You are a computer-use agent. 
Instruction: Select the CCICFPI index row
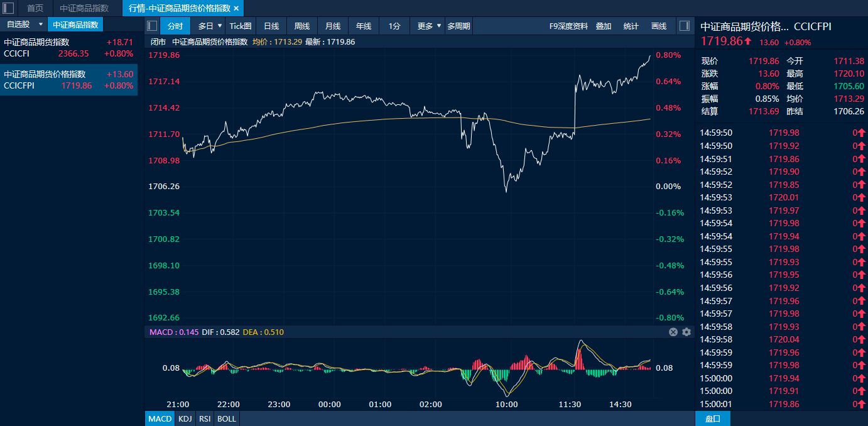pyautogui.click(x=68, y=80)
